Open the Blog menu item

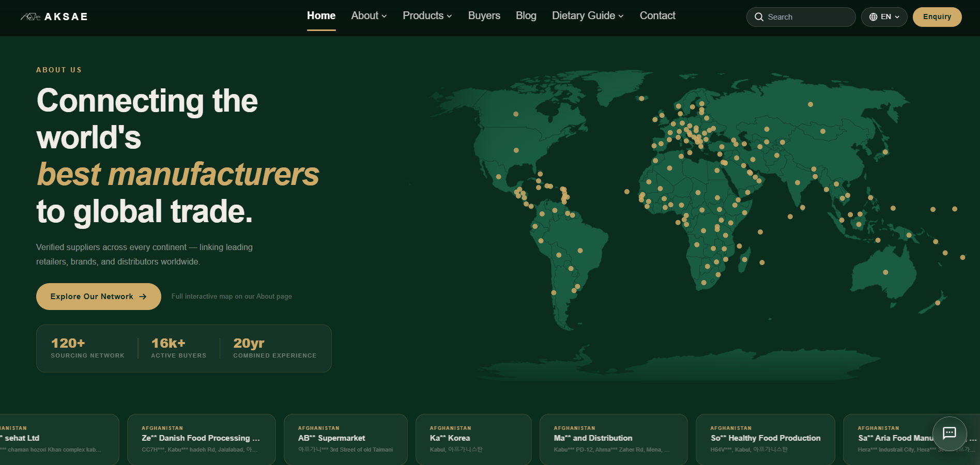click(526, 16)
